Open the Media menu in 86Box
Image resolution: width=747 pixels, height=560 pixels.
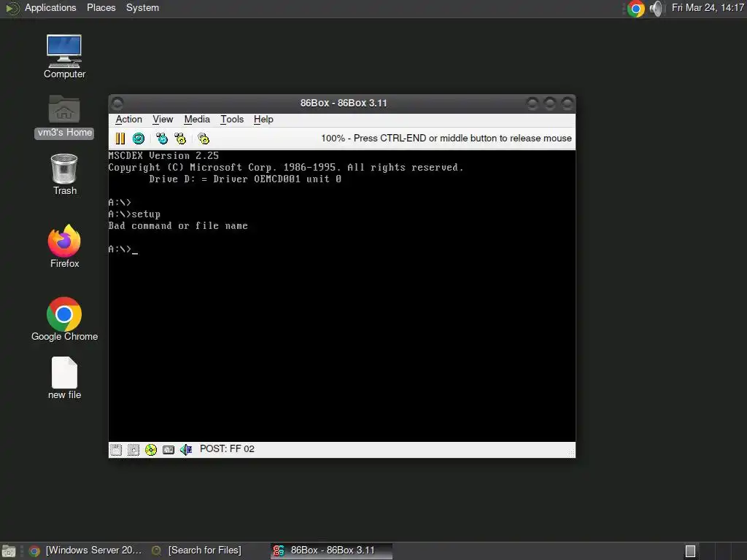point(197,120)
